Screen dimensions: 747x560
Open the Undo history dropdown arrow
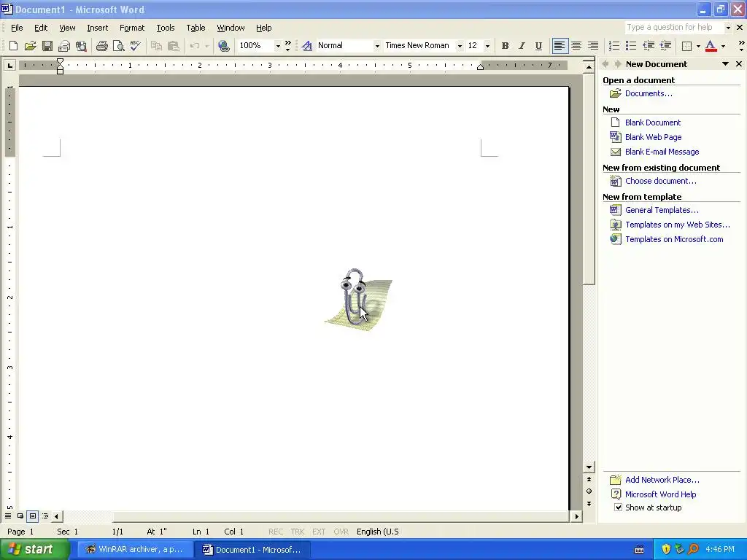click(206, 46)
